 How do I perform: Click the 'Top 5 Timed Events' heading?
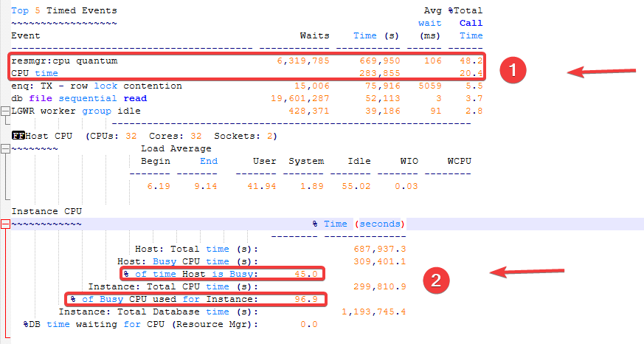[63, 10]
